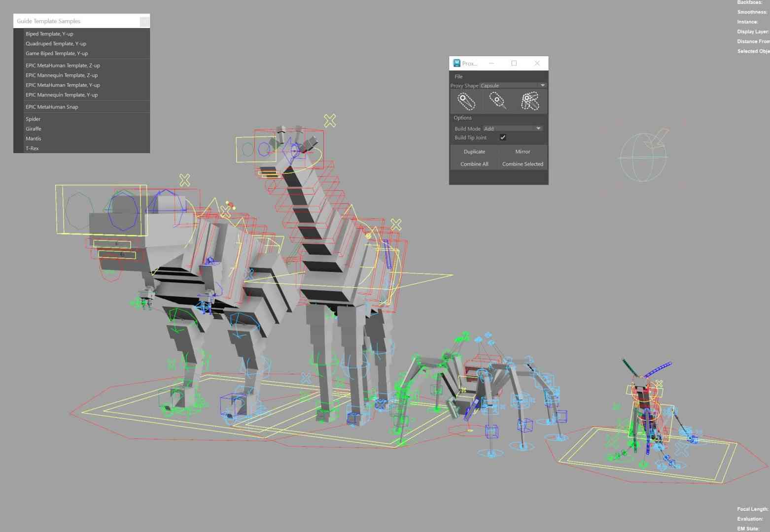Choose the T-Rex template from the list
770x532 pixels.
click(x=32, y=148)
